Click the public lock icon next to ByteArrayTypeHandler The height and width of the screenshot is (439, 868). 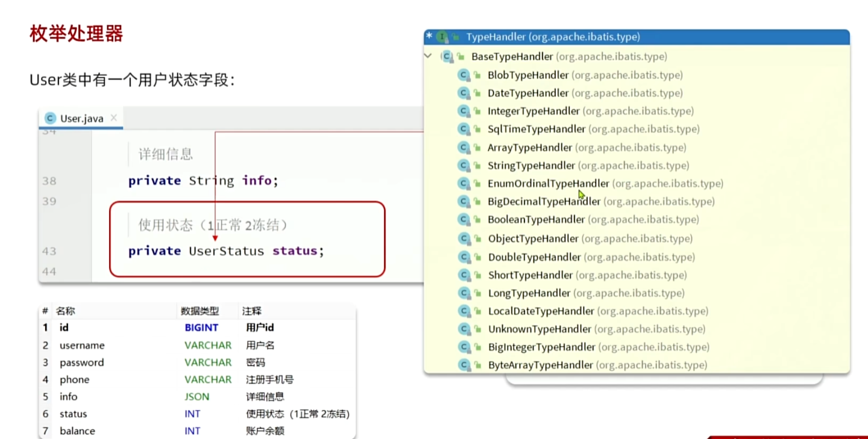(477, 366)
